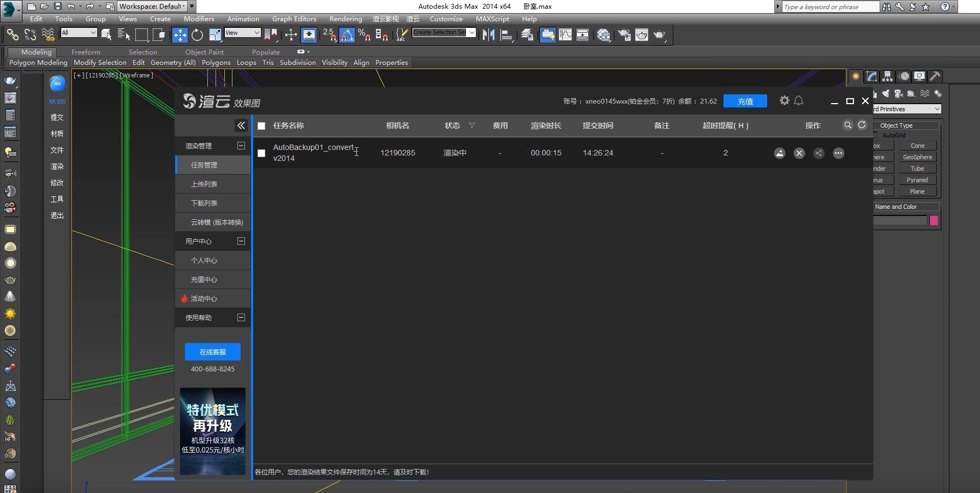This screenshot has width=980, height=493.
Task: Open more options for AutoBackup01_convert task
Action: [839, 153]
